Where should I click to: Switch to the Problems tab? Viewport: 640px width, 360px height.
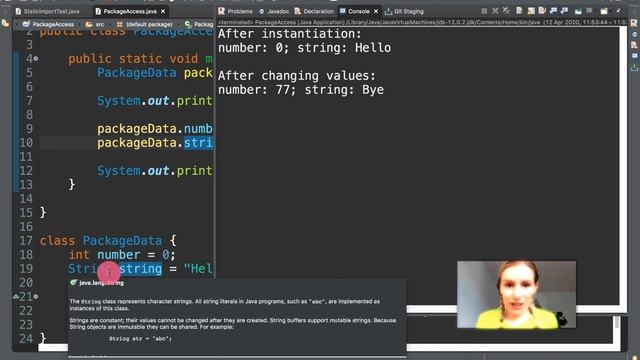(x=236, y=11)
